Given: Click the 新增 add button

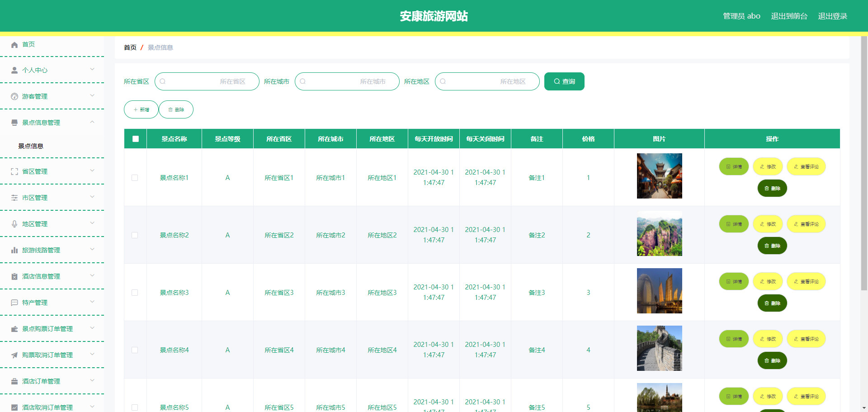Looking at the screenshot, I should pyautogui.click(x=141, y=109).
